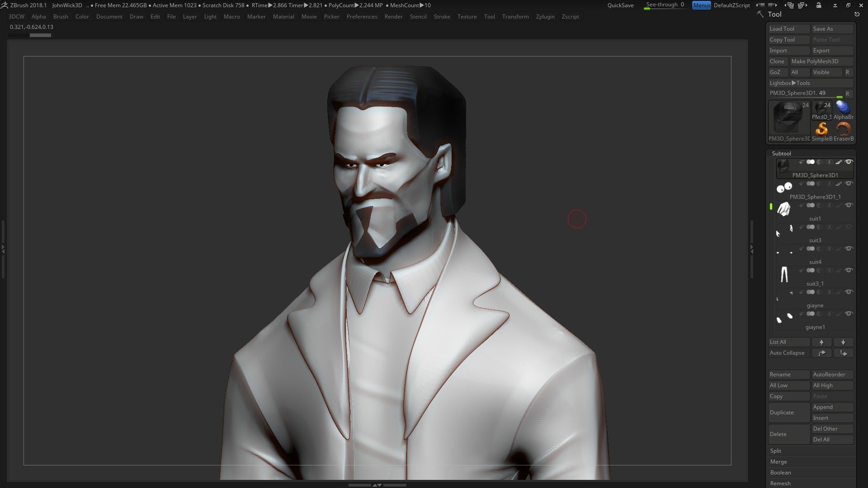Viewport: 868px width, 488px height.
Task: Hide the PM3D_Sphere3D1 subtool with eye icon
Action: pos(849,162)
